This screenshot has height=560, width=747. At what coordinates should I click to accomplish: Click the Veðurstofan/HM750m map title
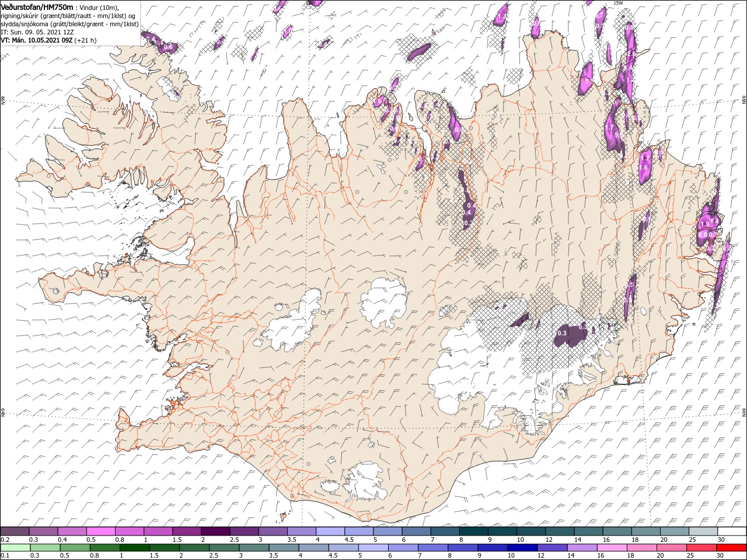point(37,6)
